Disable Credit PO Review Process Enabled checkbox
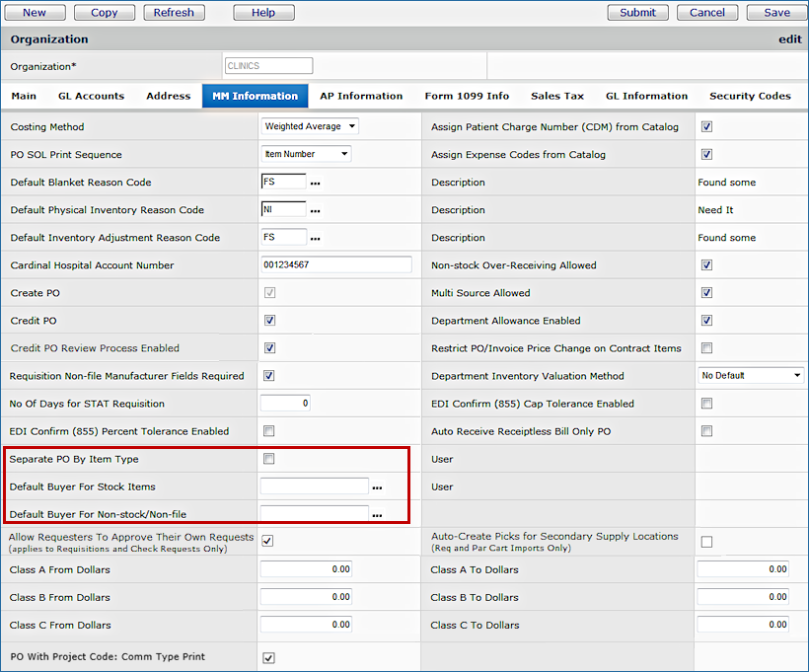This screenshot has height=672, width=809. click(269, 348)
